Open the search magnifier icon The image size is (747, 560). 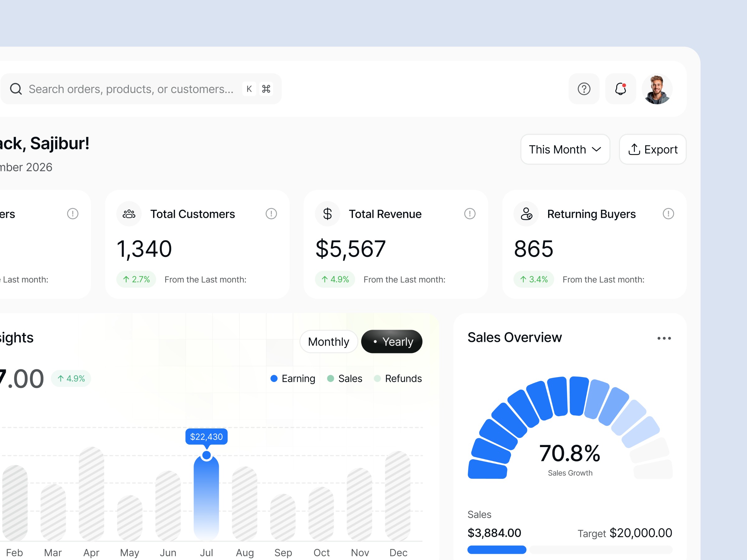coord(16,89)
